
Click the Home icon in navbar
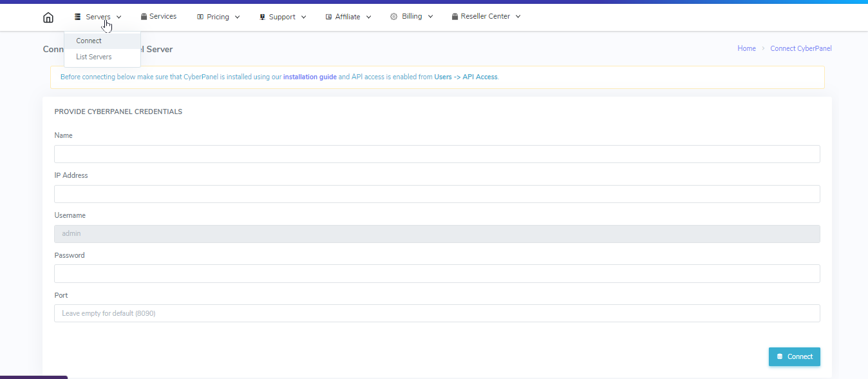click(x=48, y=17)
